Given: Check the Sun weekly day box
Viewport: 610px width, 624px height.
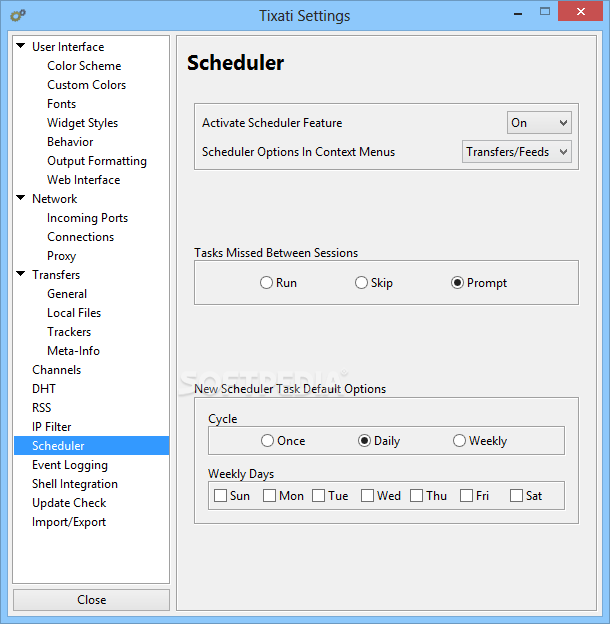Looking at the screenshot, I should [x=220, y=495].
